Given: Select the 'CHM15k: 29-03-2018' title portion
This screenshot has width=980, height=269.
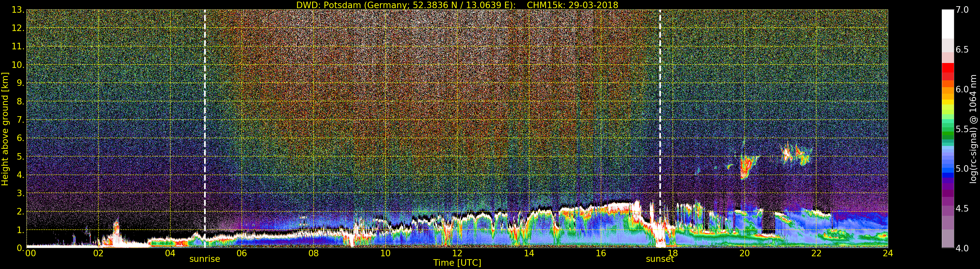Looking at the screenshot, I should pyautogui.click(x=572, y=5).
